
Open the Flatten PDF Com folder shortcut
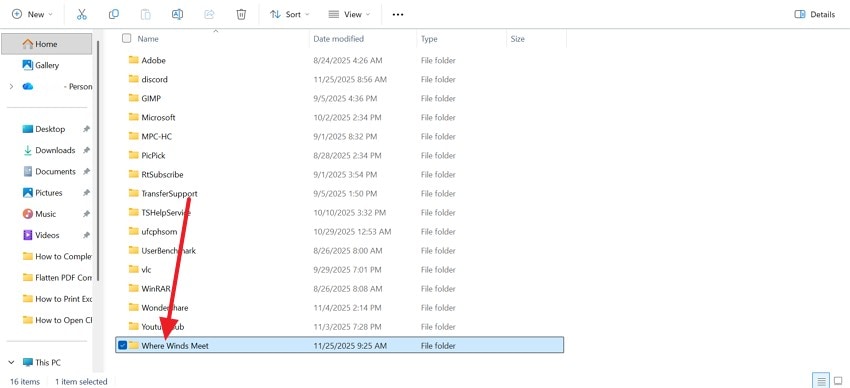(57, 277)
